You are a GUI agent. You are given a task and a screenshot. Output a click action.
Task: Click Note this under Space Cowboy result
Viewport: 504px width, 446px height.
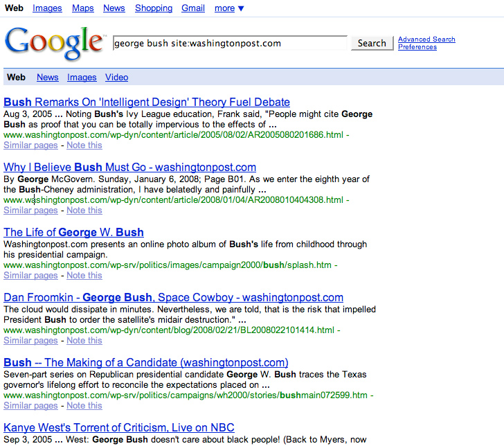84,341
